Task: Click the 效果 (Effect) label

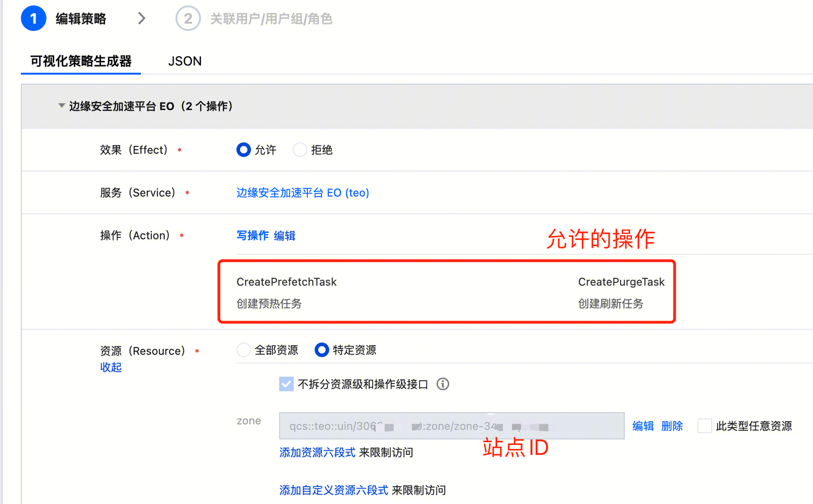Action: (x=134, y=150)
